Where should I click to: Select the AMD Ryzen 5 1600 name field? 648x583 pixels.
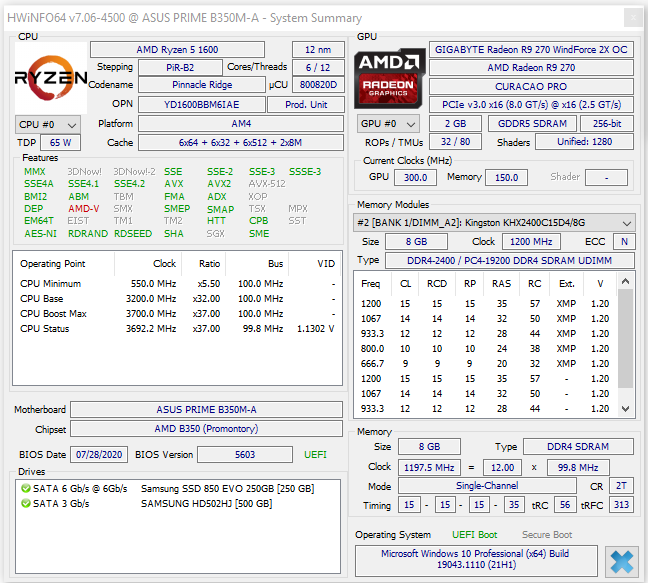click(x=177, y=50)
